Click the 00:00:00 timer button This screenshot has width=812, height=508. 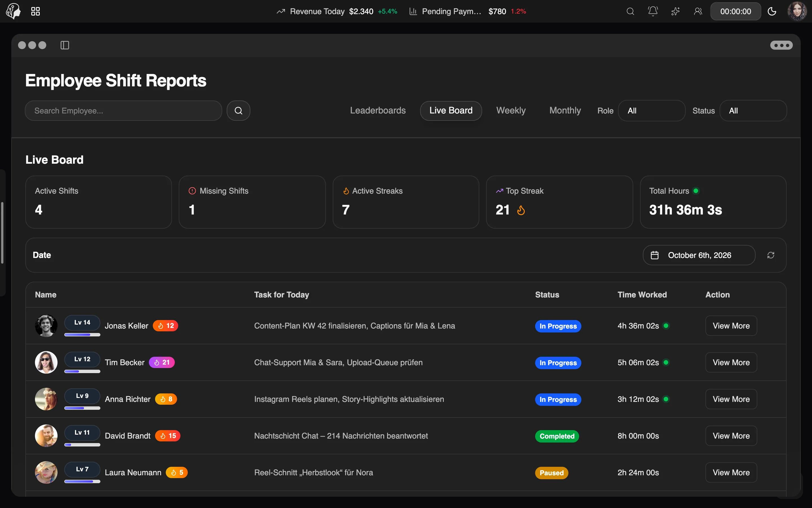pyautogui.click(x=736, y=11)
